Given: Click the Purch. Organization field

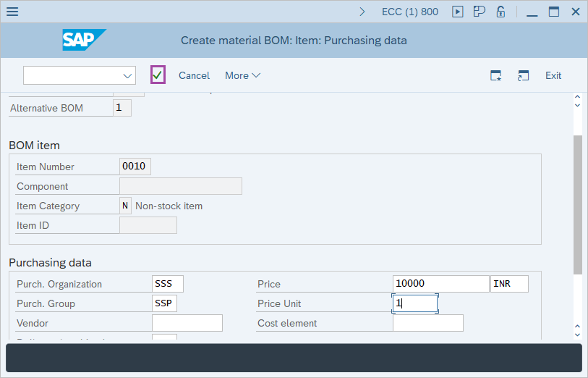Looking at the screenshot, I should 168,284.
